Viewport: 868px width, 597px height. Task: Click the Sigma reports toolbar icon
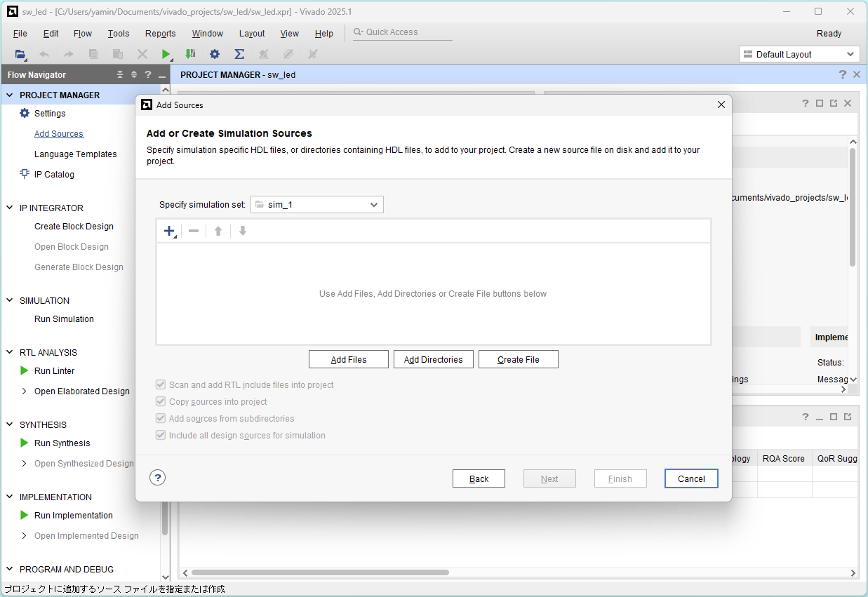239,54
